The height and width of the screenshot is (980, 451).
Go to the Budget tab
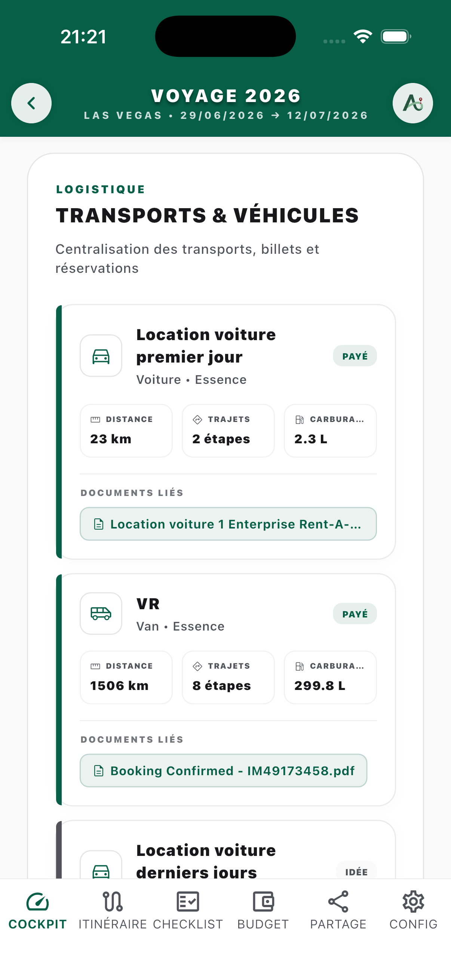[263, 911]
